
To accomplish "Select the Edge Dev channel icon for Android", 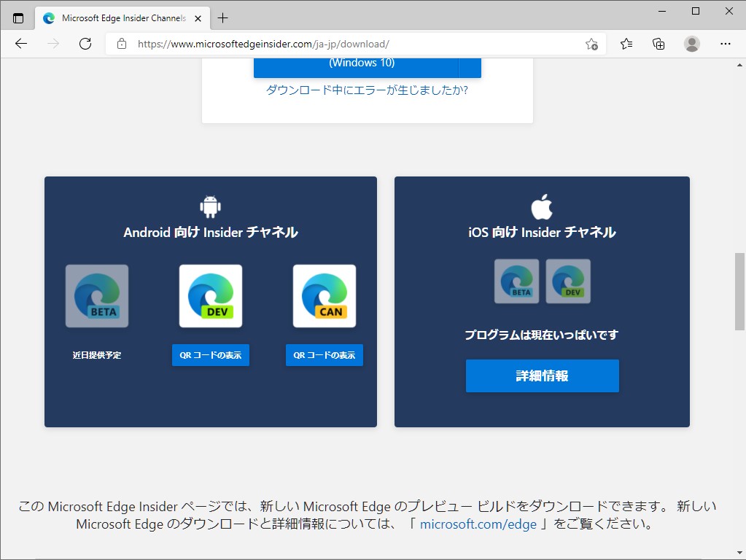I will 210,295.
